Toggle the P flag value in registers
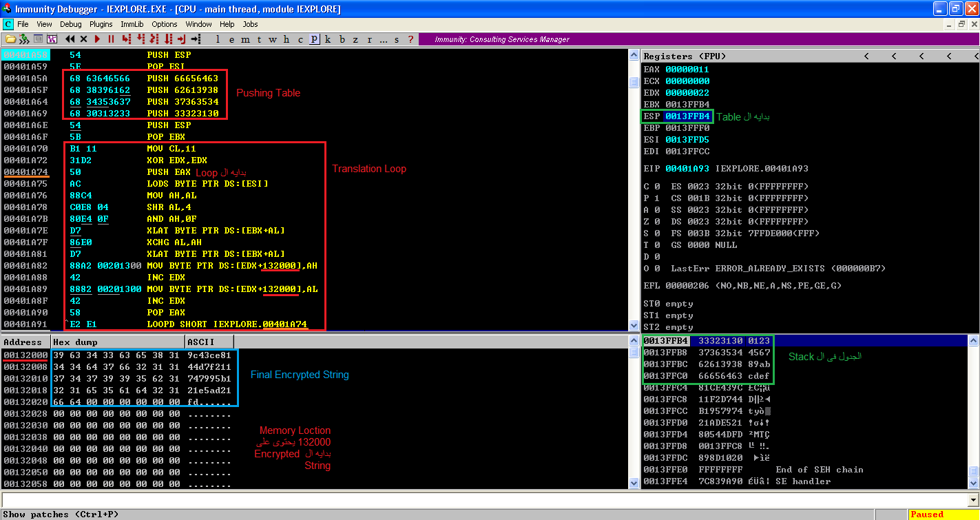The image size is (980, 520). pos(657,198)
